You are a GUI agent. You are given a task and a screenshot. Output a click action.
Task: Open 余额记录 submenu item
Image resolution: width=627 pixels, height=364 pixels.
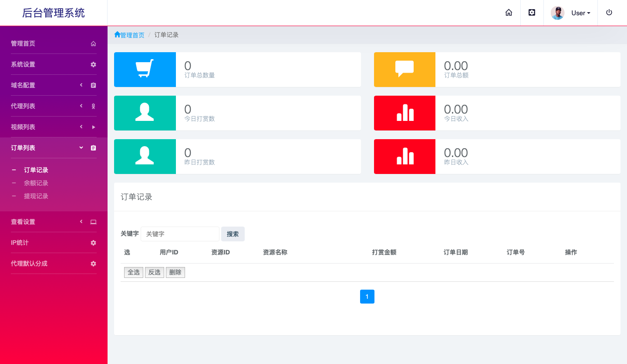point(36,183)
